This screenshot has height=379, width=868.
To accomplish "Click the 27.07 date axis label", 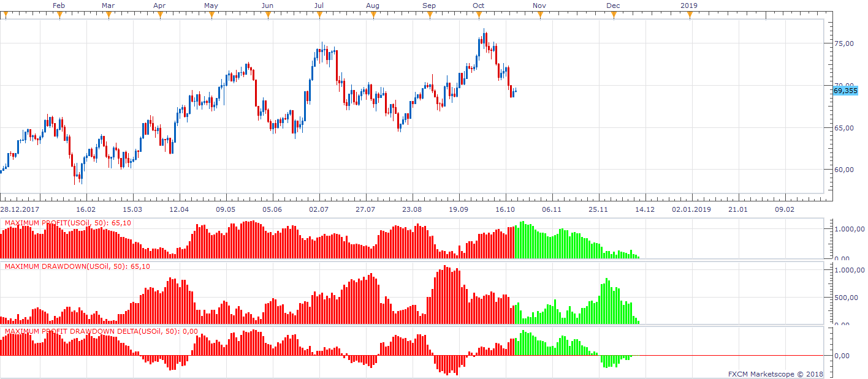I will 365,209.
